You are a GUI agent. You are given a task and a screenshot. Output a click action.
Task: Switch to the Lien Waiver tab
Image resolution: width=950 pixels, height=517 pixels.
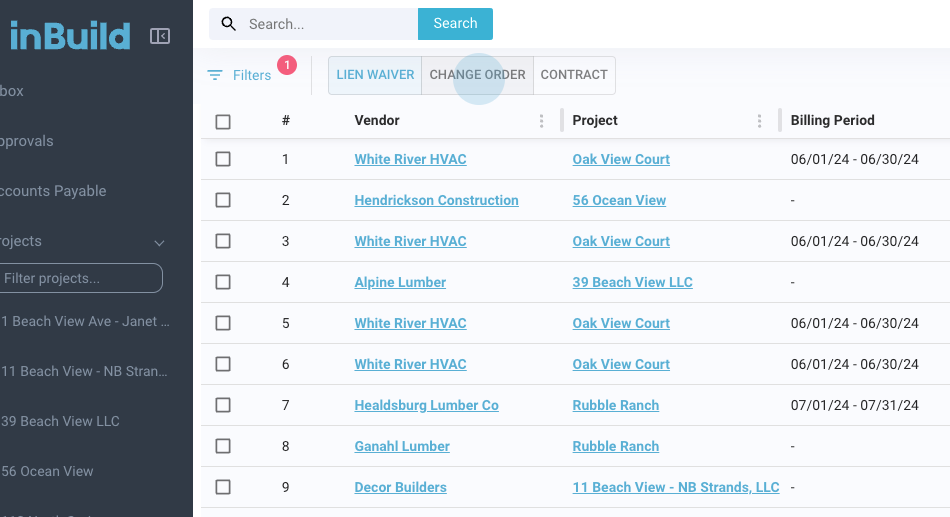point(375,75)
